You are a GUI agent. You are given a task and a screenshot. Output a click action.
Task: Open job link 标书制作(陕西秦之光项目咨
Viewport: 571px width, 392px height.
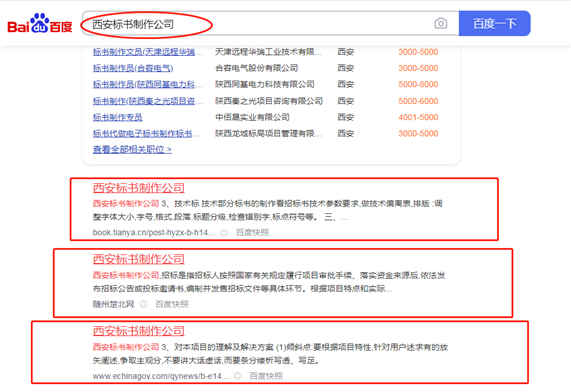(147, 101)
